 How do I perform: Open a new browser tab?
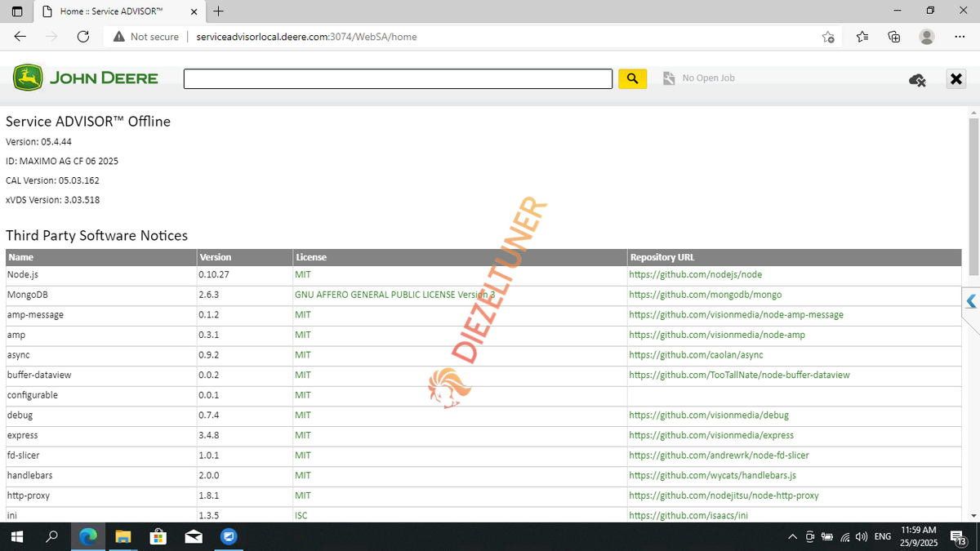click(219, 11)
